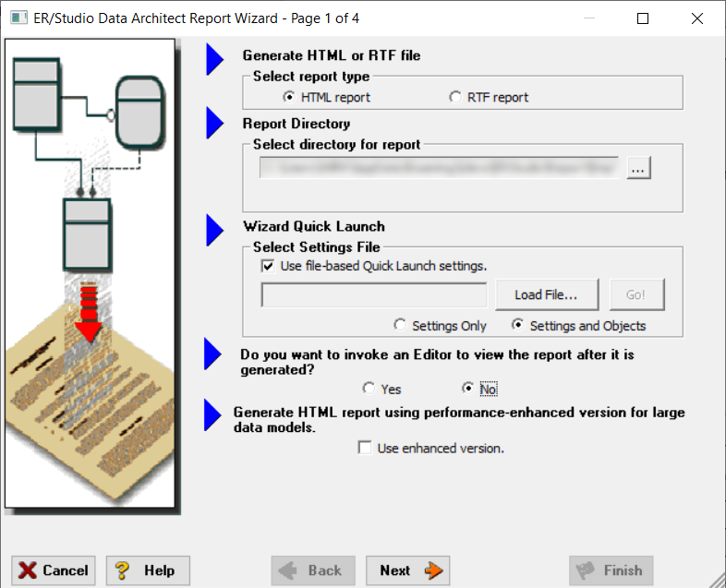Click blue arrow beside Generate HTML or RTF
The height and width of the screenshot is (588, 726).
click(x=215, y=59)
